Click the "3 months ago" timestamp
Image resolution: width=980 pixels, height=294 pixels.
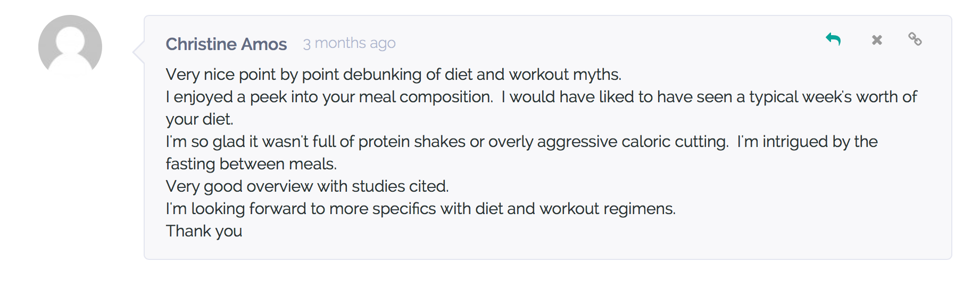point(349,44)
